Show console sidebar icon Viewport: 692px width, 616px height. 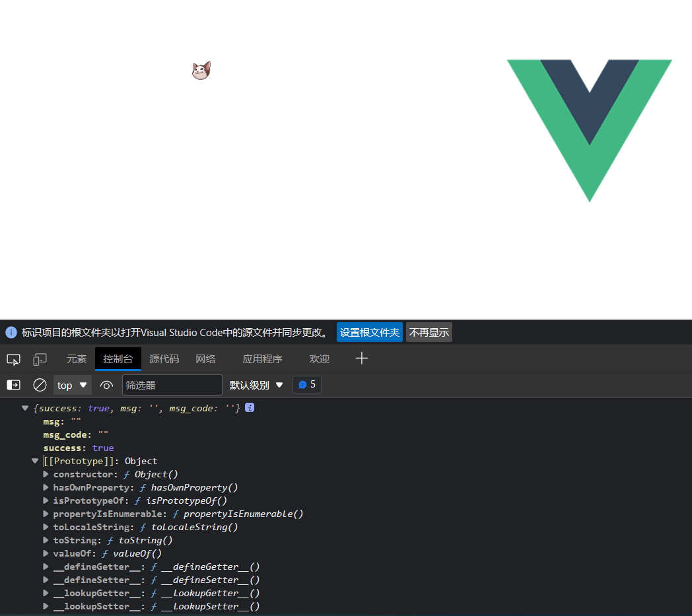(14, 385)
